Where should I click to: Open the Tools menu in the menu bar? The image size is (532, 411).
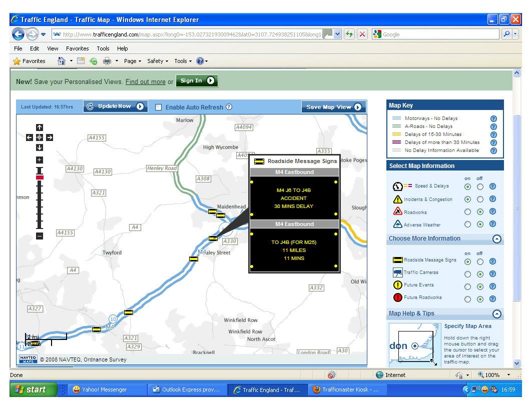103,48
